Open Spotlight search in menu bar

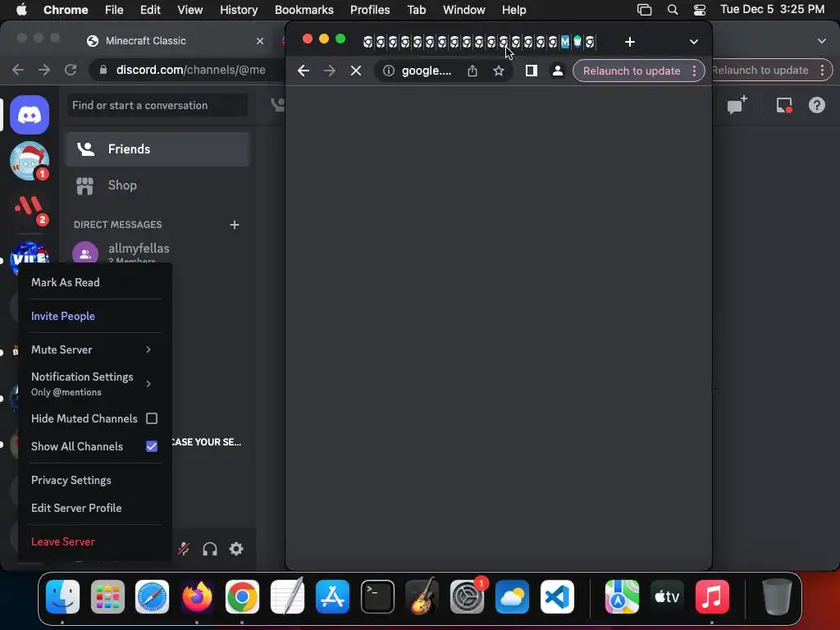673,10
